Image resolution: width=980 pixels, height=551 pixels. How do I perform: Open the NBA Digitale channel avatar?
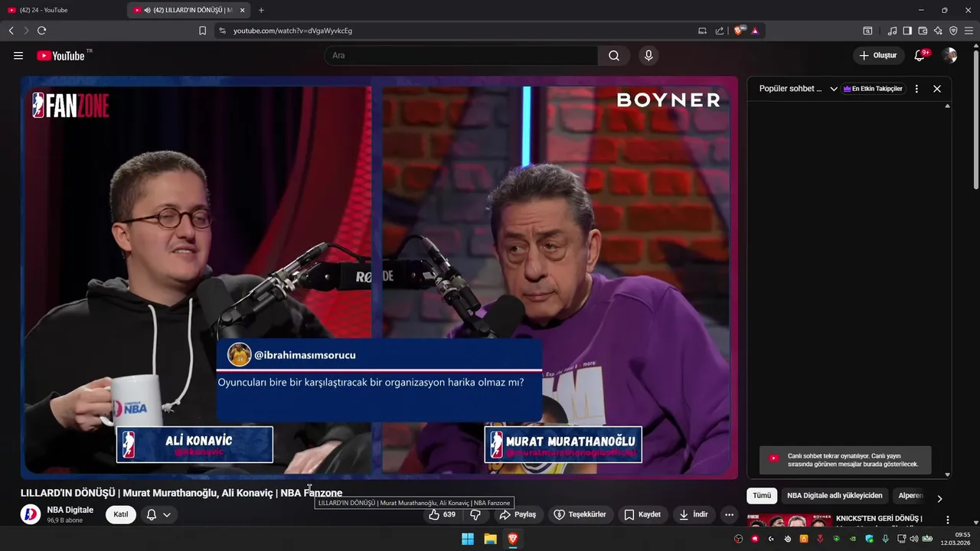point(31,514)
